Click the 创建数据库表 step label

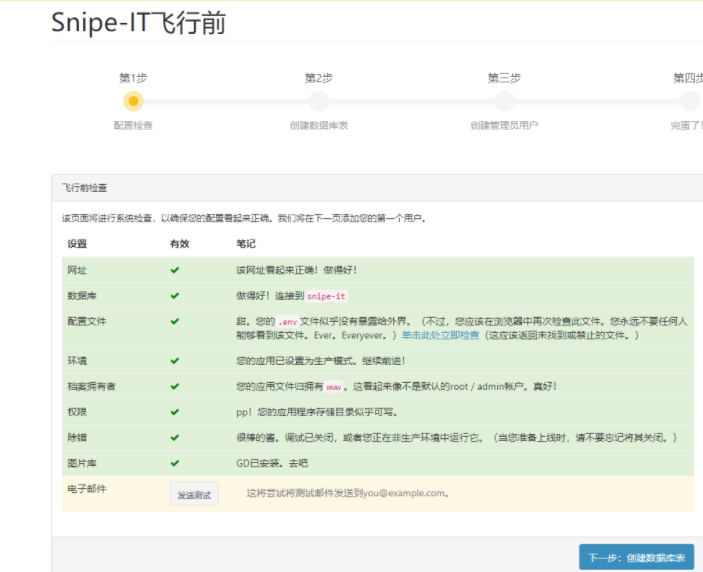point(319,126)
